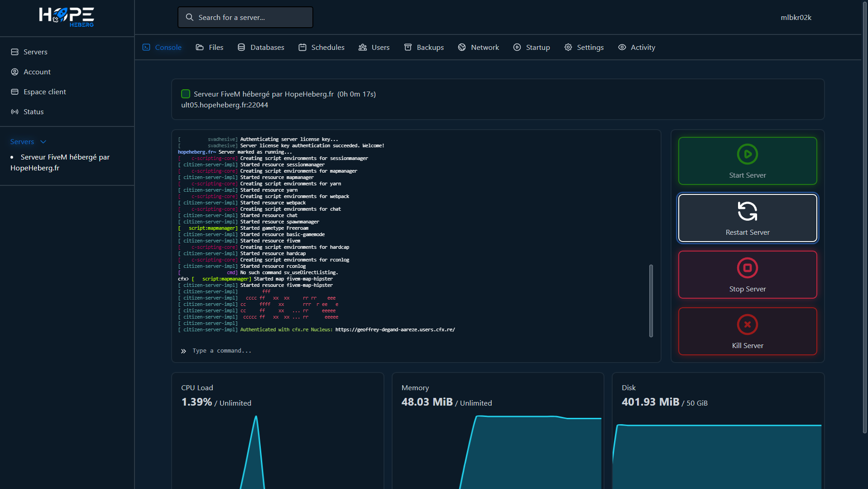
Task: Click the Restart Server circular arrows icon
Action: click(x=747, y=211)
